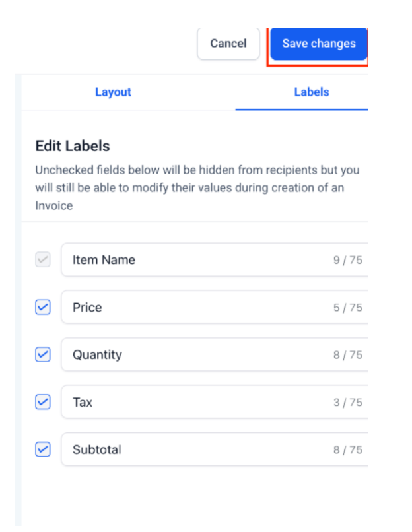Cancel the label edits
The image size is (412, 532).
click(228, 44)
